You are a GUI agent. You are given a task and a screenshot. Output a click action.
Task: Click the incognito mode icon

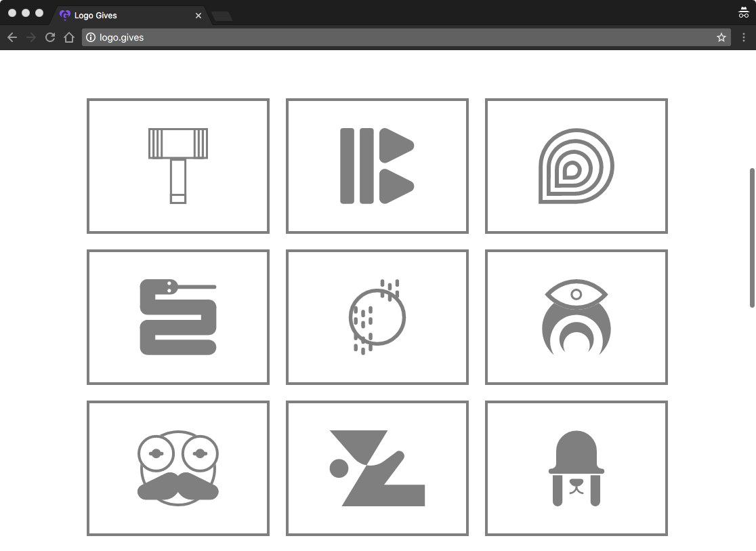pyautogui.click(x=743, y=12)
